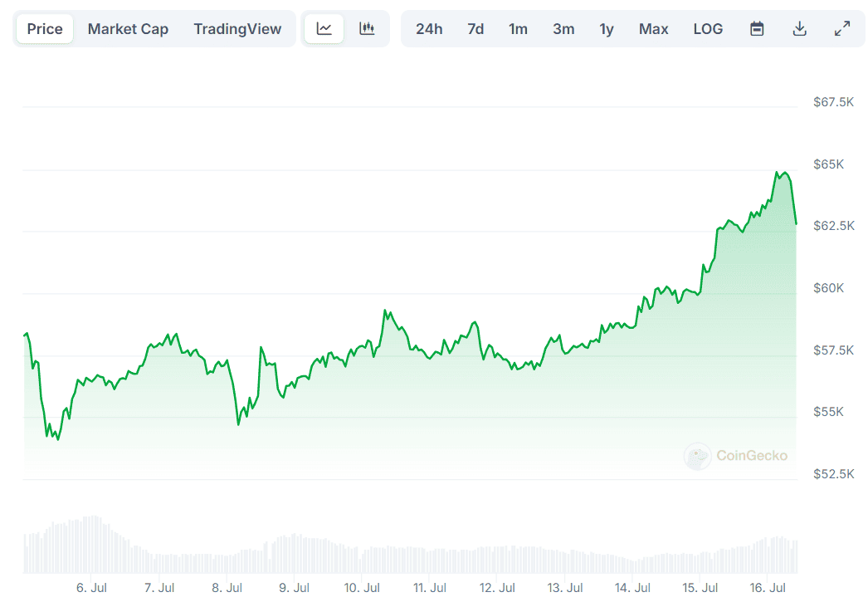Download the chart data
The width and height of the screenshot is (868, 602).
[799, 29]
